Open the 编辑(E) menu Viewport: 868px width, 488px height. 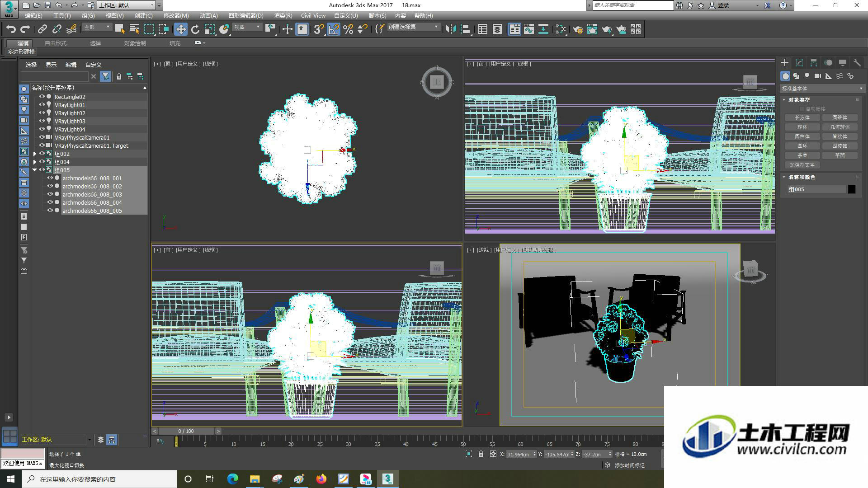pos(33,16)
